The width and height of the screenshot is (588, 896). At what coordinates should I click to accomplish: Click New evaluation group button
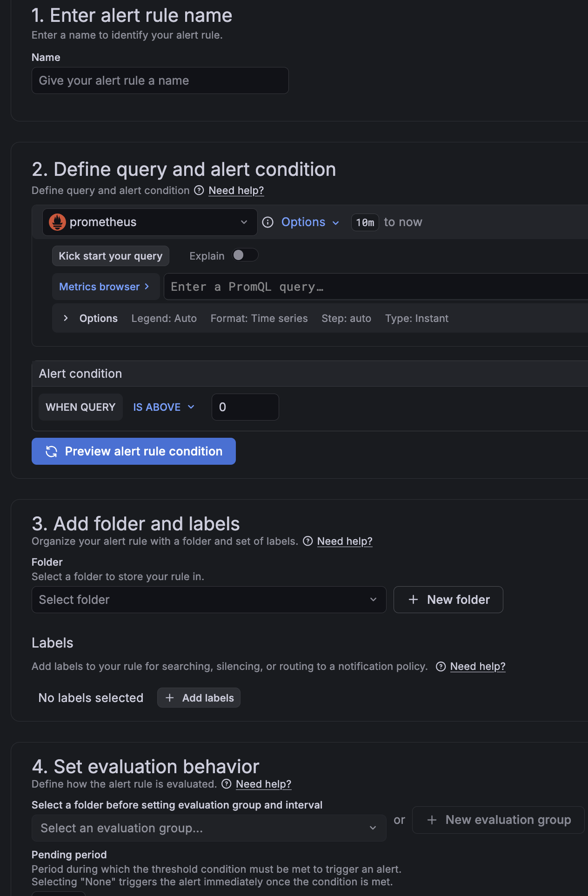point(498,820)
